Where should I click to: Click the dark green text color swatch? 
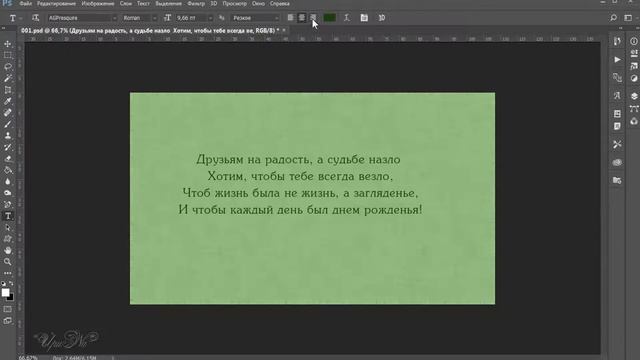(329, 18)
